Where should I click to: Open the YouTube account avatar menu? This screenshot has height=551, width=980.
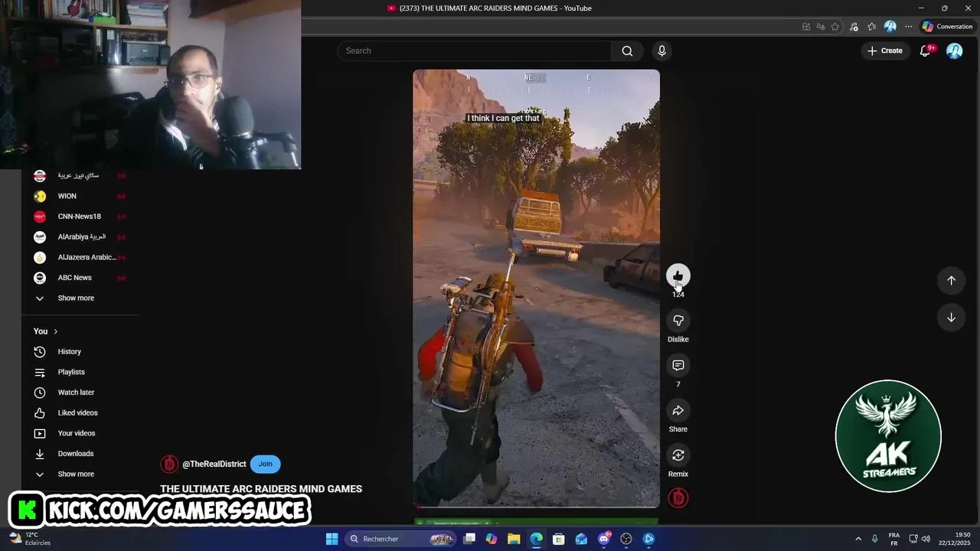coord(954,51)
